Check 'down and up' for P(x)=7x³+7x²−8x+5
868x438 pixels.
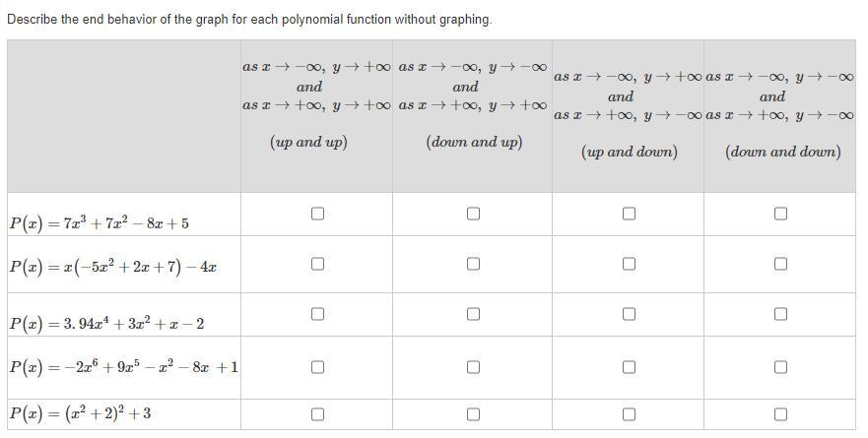coord(473,214)
